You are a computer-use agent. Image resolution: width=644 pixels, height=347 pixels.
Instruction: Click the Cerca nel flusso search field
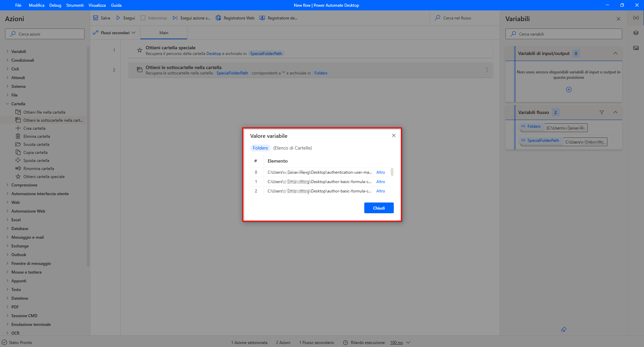coord(464,18)
